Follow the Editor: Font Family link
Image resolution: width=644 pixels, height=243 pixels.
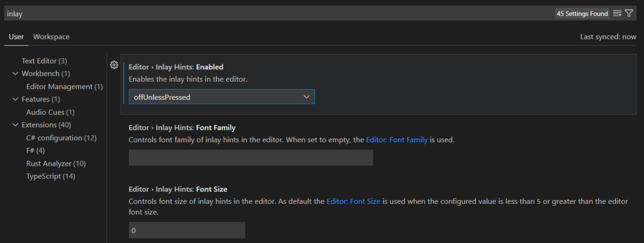tap(397, 139)
